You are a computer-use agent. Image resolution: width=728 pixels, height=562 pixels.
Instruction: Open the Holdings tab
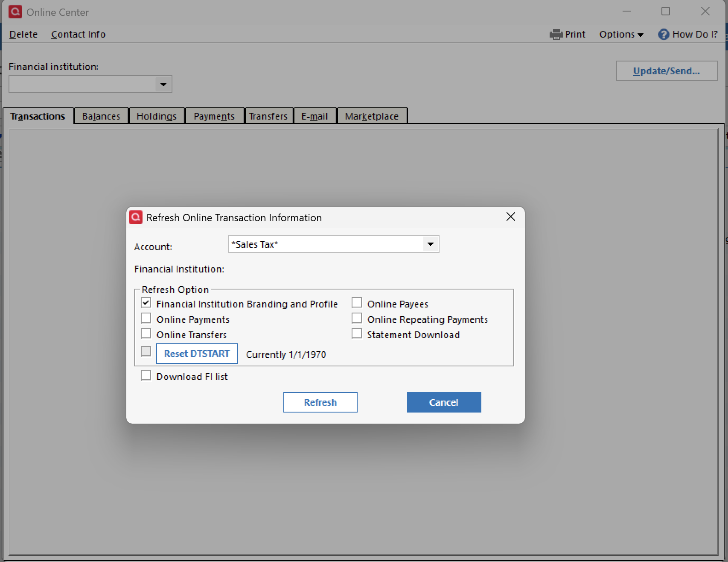click(157, 116)
